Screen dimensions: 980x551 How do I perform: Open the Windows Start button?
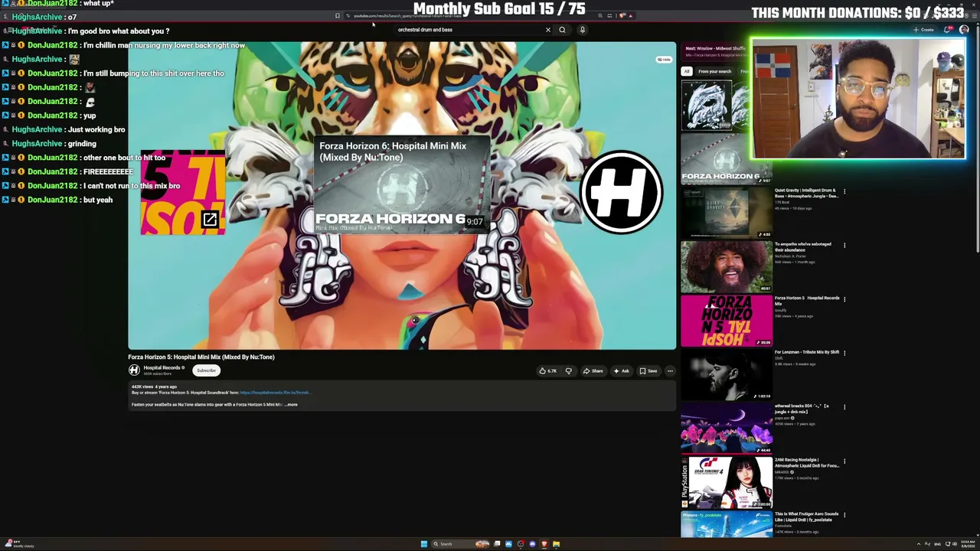click(423, 544)
